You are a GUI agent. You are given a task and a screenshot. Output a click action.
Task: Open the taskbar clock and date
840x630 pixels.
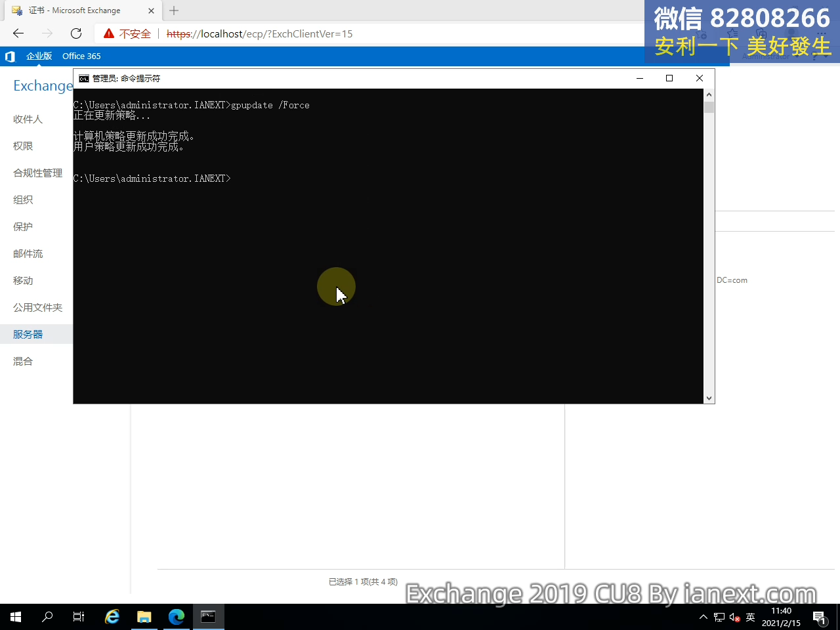pos(781,617)
